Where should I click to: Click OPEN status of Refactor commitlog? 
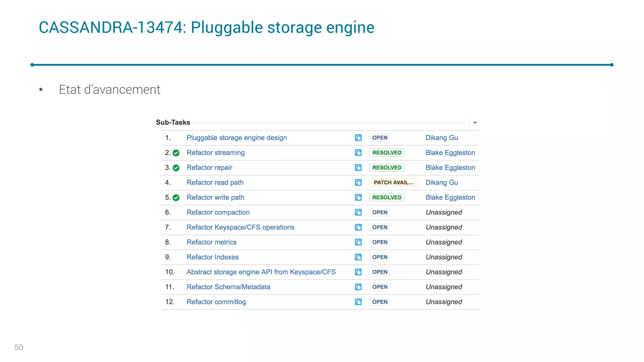click(x=380, y=302)
